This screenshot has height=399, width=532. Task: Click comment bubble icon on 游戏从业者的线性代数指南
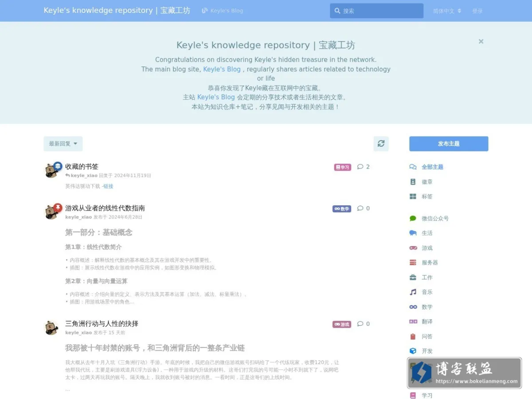360,208
